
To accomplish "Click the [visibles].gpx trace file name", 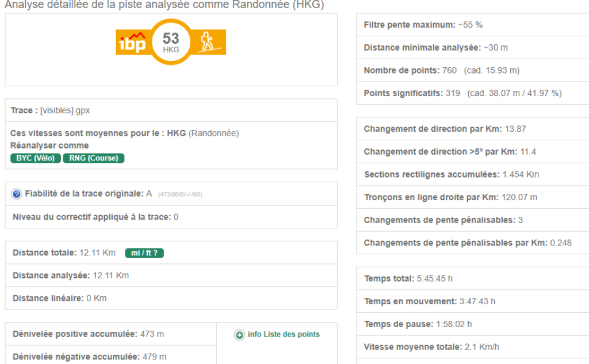I will coord(65,110).
